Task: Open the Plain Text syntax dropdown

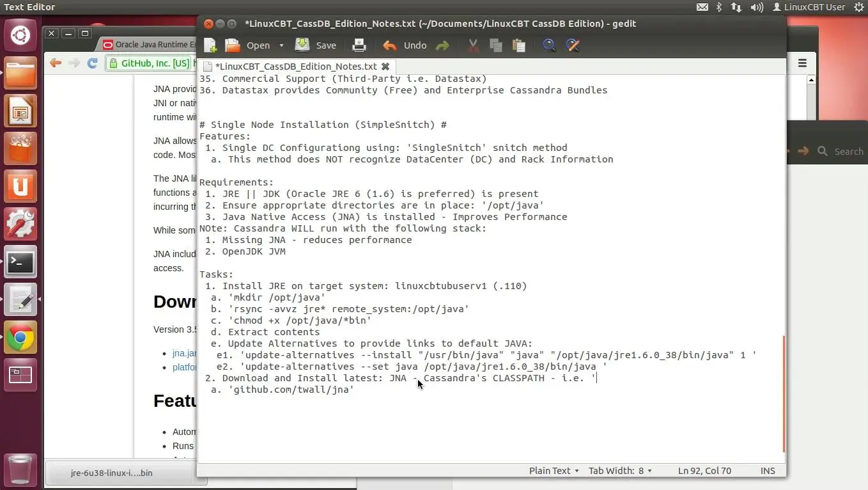Action: (x=554, y=470)
